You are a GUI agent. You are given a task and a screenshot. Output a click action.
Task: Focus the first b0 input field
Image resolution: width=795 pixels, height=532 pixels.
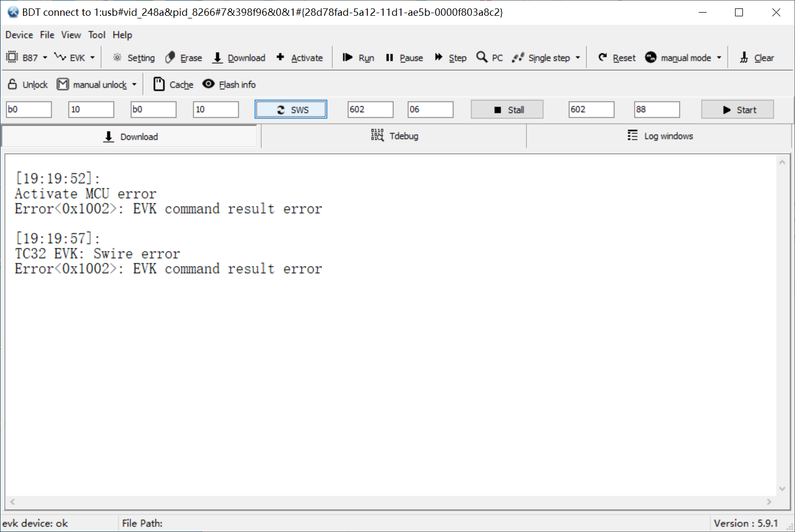click(29, 109)
